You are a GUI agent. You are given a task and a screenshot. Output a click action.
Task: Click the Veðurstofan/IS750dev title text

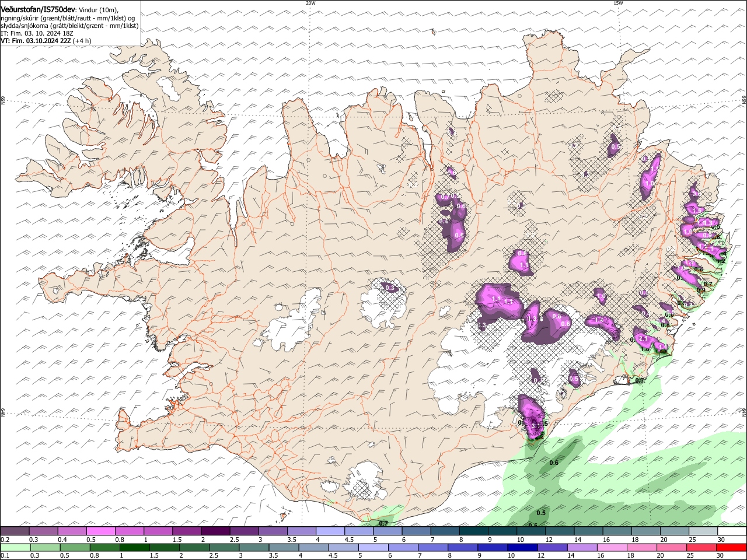click(38, 10)
